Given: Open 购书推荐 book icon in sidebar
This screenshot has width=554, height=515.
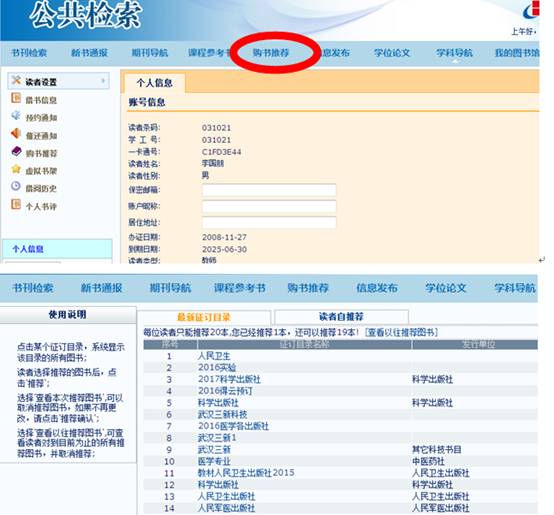Looking at the screenshot, I should (x=16, y=152).
